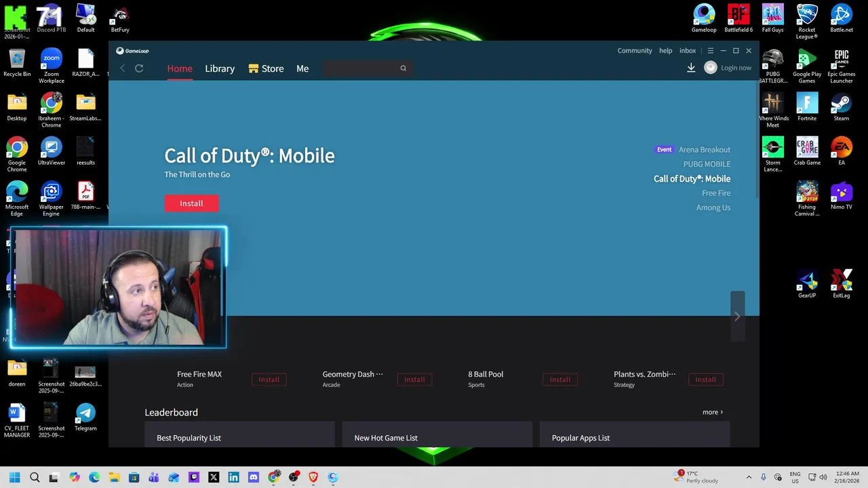Select the Crab Game desktop icon

pyautogui.click(x=807, y=151)
